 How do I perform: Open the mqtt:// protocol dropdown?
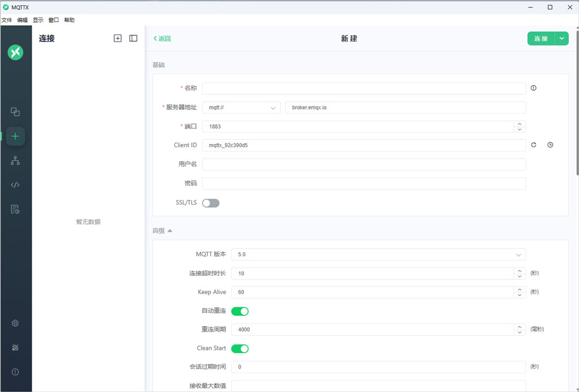coord(241,108)
